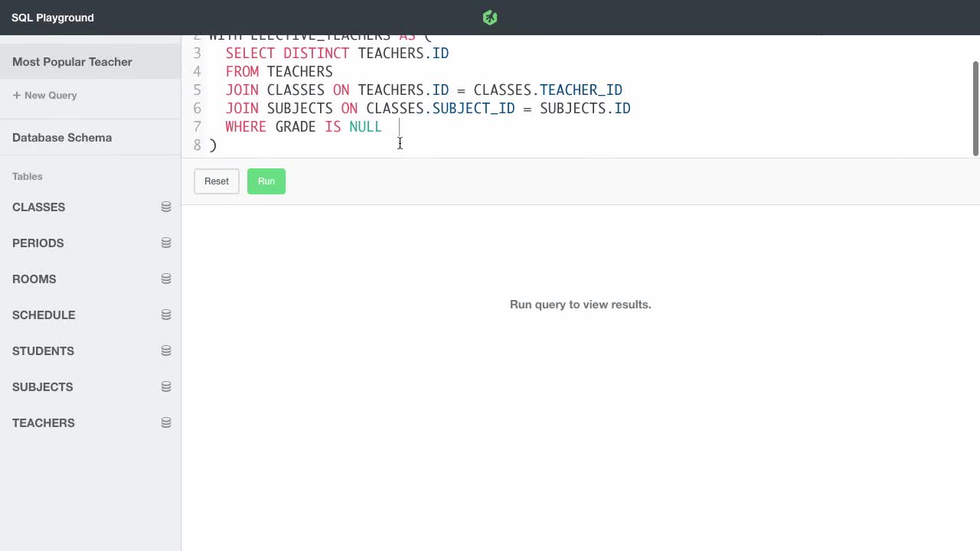This screenshot has height=551, width=980.
Task: Reset the SQL editor contents
Action: 216,181
